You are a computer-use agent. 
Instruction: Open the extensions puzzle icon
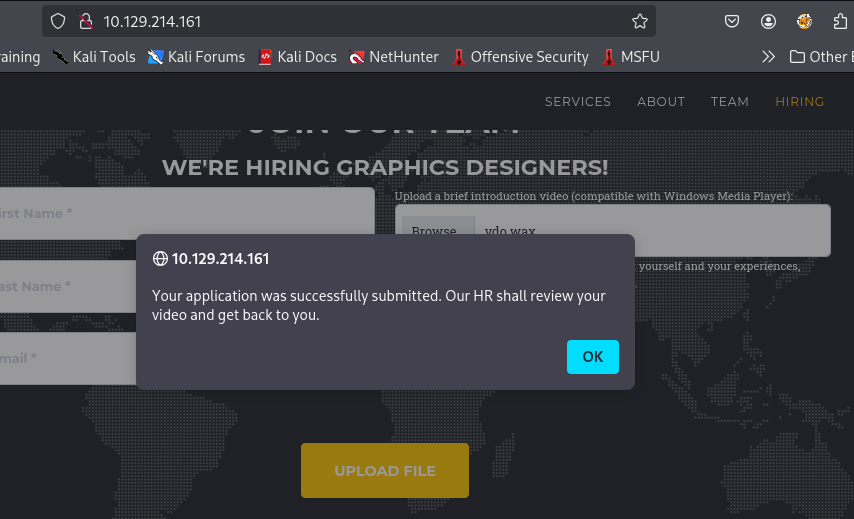841,21
